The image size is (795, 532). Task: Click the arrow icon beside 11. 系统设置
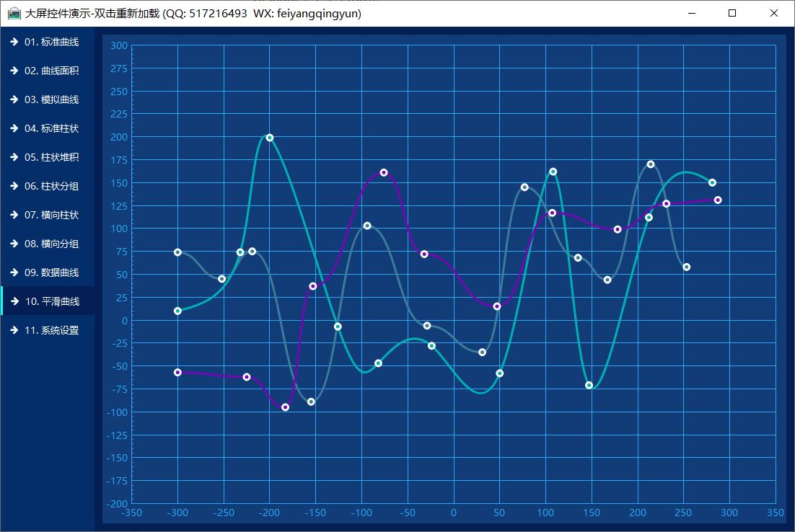[14, 330]
